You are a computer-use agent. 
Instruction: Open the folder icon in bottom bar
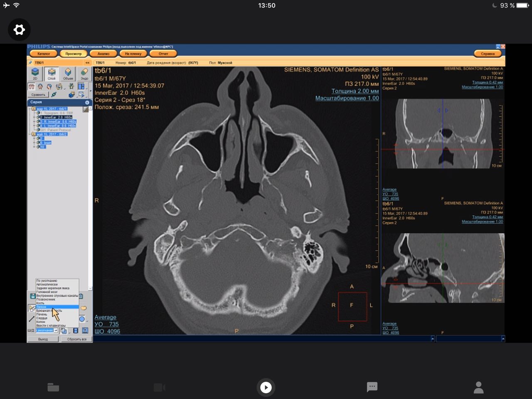[53, 387]
